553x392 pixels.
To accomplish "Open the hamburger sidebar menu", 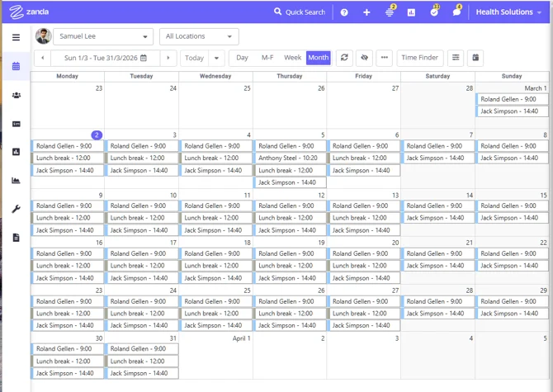I will (x=16, y=37).
